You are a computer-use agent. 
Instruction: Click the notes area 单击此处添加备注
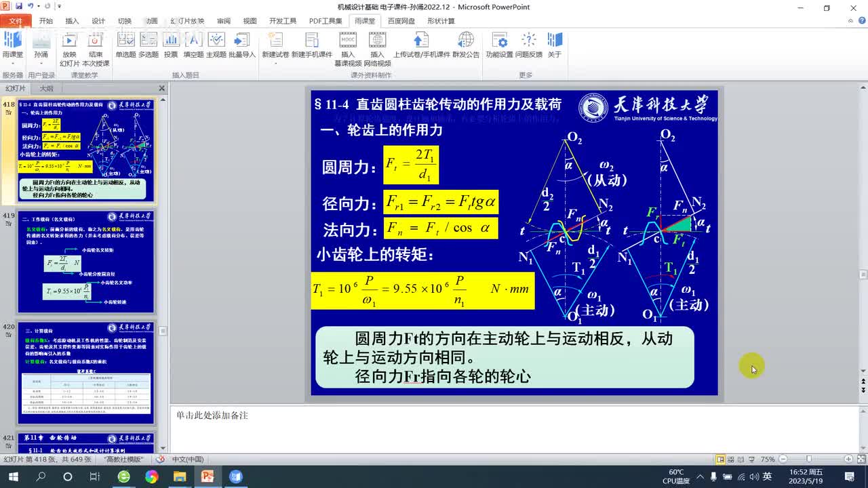[212, 415]
